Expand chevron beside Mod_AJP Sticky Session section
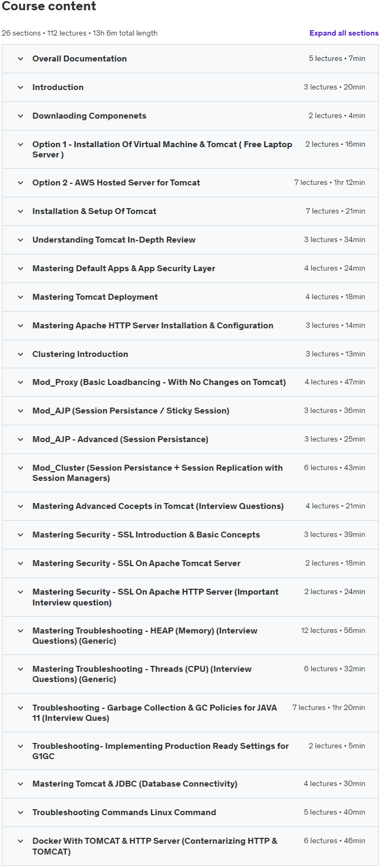Viewport: 382px width, 868px height. (20, 411)
